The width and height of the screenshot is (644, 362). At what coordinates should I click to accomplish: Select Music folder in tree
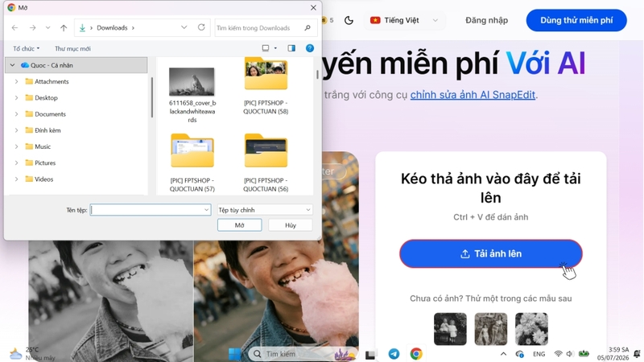pos(38,146)
